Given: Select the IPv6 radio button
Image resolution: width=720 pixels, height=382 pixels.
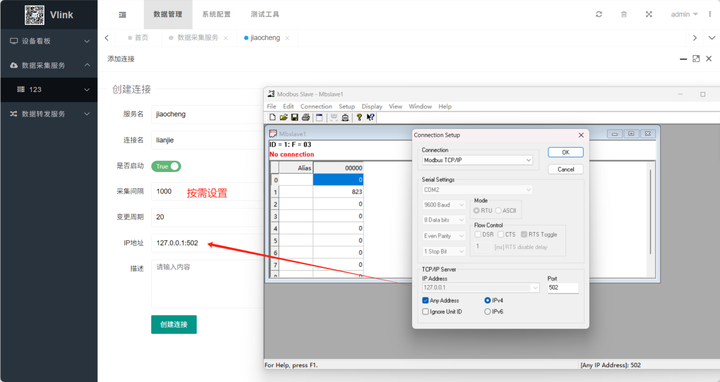Looking at the screenshot, I should tap(488, 311).
